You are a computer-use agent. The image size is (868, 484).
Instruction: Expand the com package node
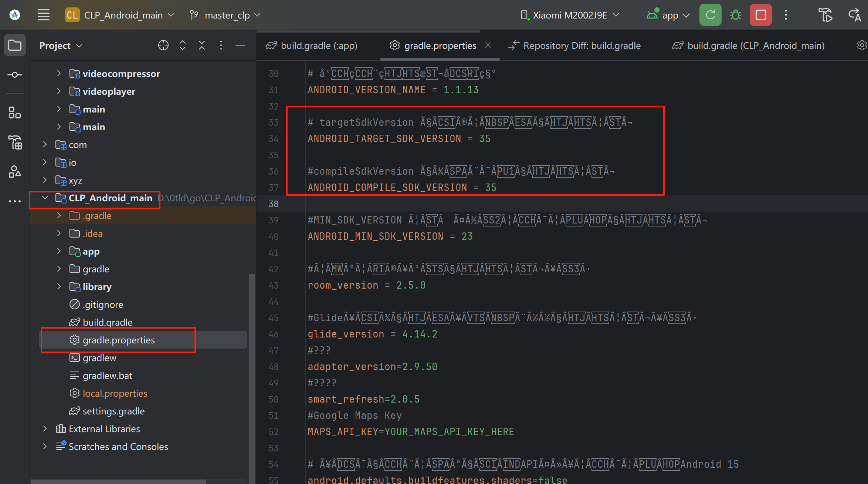coord(45,144)
